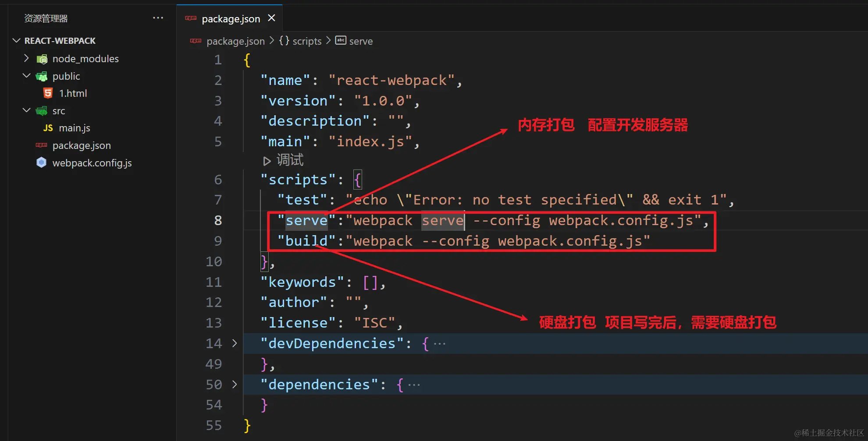Select the package.json editor tab
This screenshot has width=868, height=441.
click(x=229, y=18)
